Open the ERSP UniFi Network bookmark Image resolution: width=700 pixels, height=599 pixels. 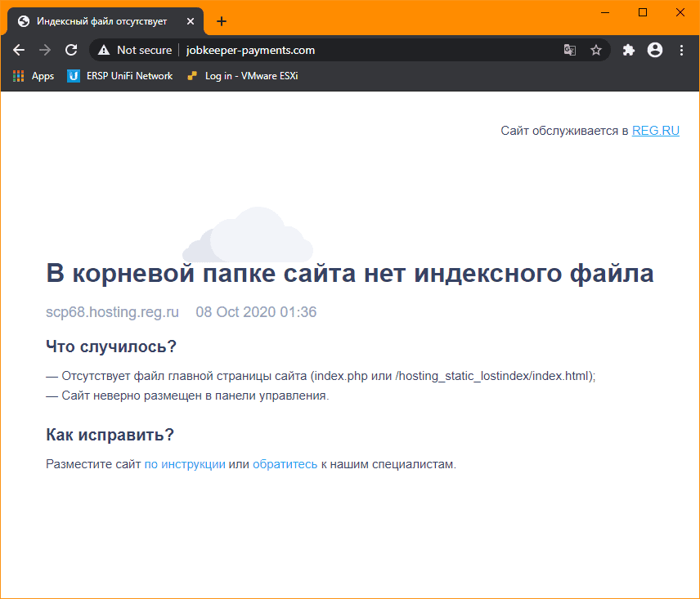click(119, 76)
